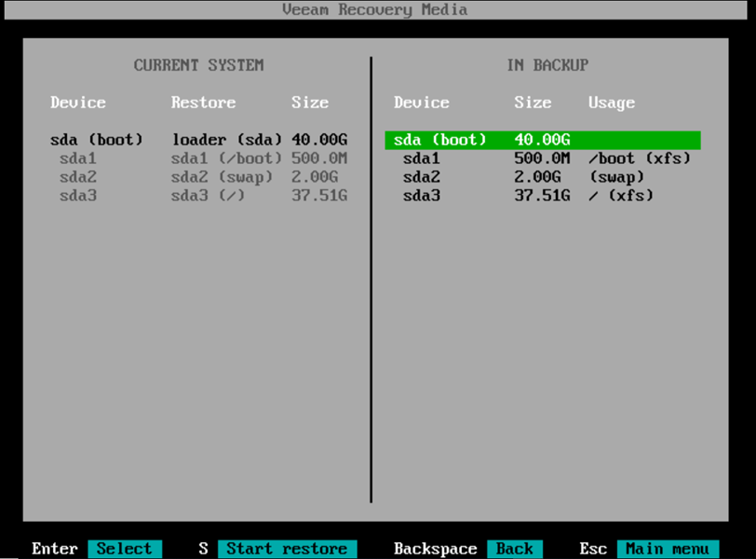The height and width of the screenshot is (559, 756).
Task: Click the /boot (xfs) usage entry
Action: click(x=640, y=158)
